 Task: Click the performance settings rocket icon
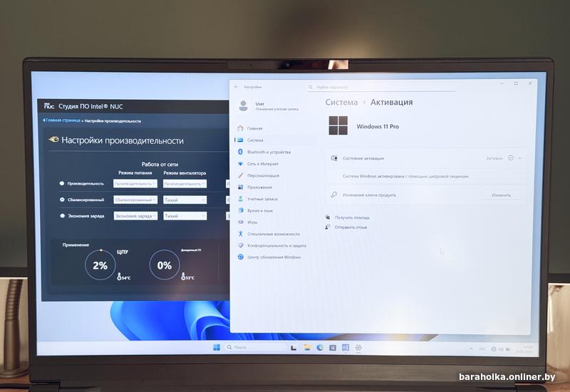click(x=54, y=140)
